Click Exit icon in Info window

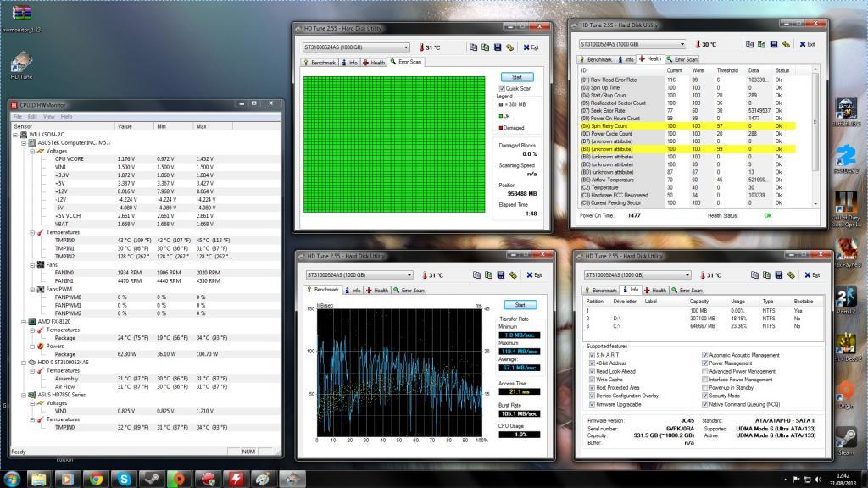pyautogui.click(x=813, y=275)
